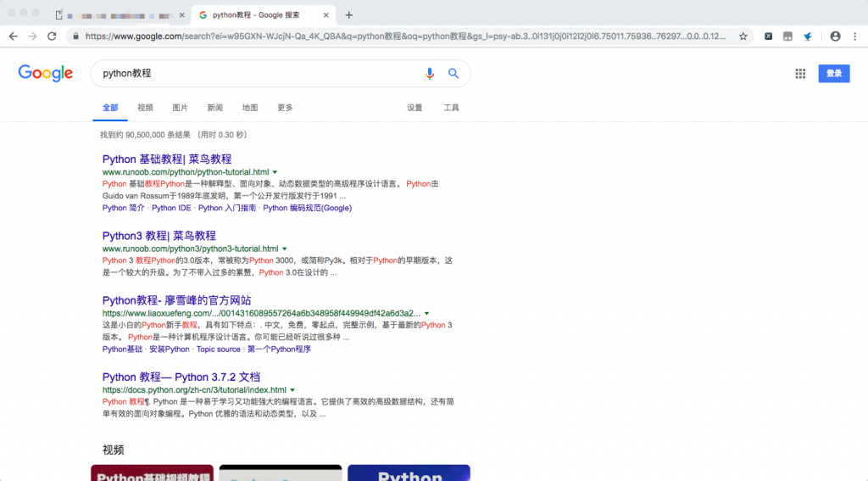
Task: Open the 工具 search tools option
Action: [451, 108]
